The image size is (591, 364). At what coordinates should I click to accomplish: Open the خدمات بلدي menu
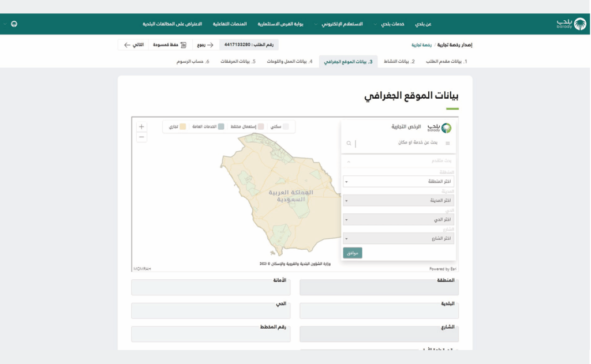pyautogui.click(x=392, y=24)
